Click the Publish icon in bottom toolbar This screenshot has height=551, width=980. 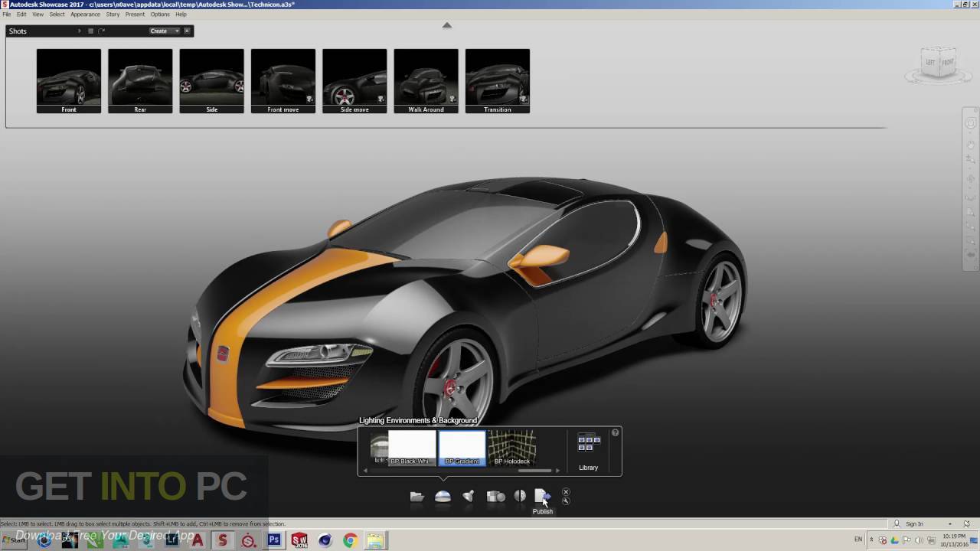[542, 497]
